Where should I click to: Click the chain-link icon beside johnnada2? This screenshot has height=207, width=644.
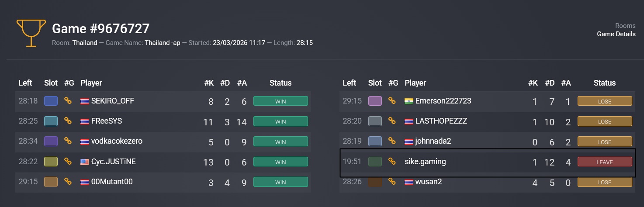pyautogui.click(x=392, y=141)
